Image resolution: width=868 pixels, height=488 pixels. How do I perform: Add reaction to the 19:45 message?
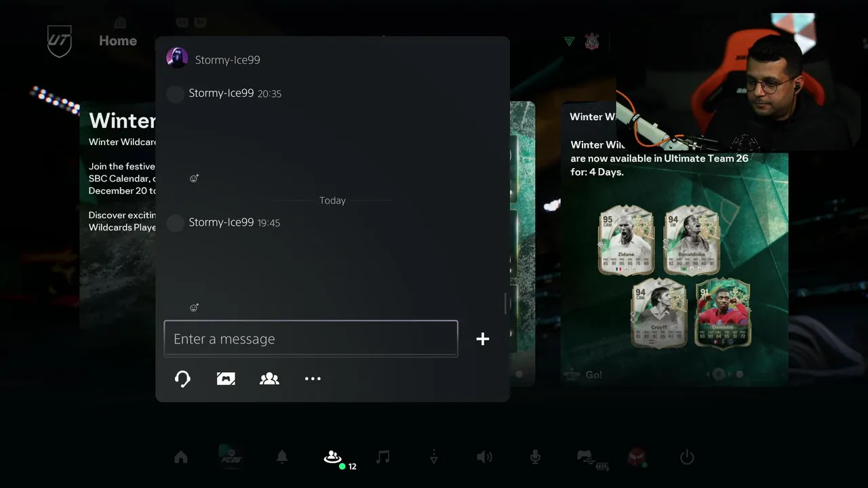point(194,308)
